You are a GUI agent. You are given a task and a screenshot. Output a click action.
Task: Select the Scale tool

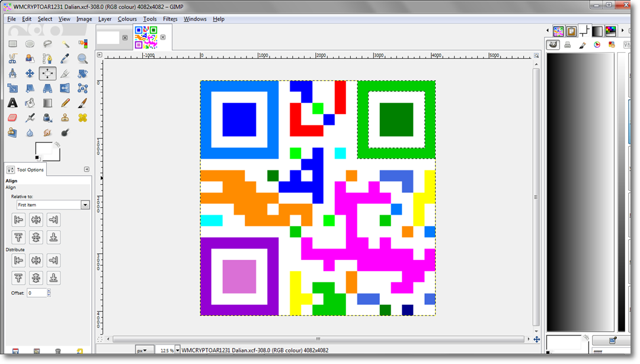pos(12,88)
